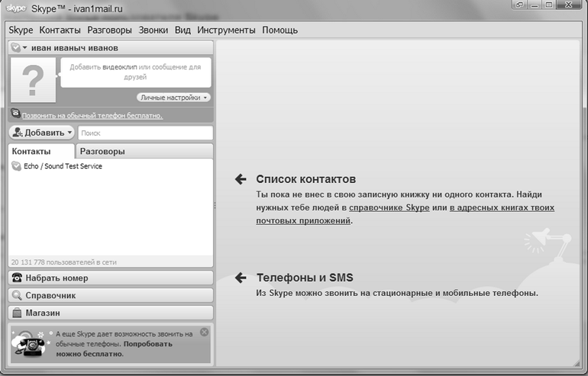Open the Skype menu
588x376 pixels.
click(21, 30)
